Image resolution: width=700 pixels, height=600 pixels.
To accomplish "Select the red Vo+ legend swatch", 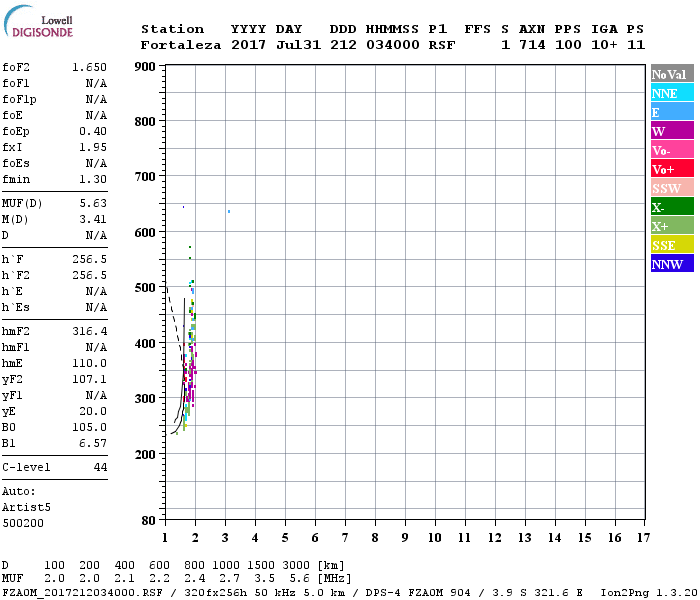I will [x=671, y=169].
